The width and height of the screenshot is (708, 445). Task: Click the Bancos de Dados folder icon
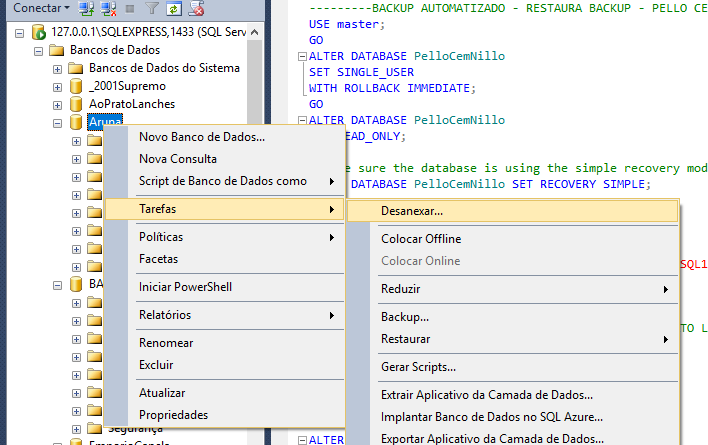56,50
